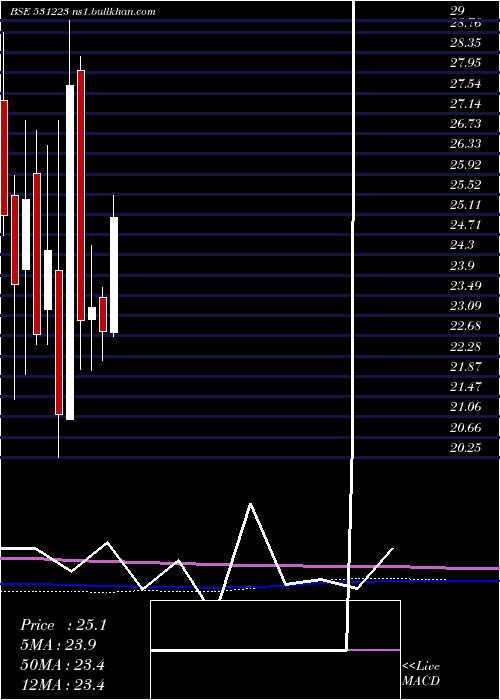500x700 pixels.
Task: Click the tall white candlestick reaching 27.54
Action: click(x=70, y=252)
